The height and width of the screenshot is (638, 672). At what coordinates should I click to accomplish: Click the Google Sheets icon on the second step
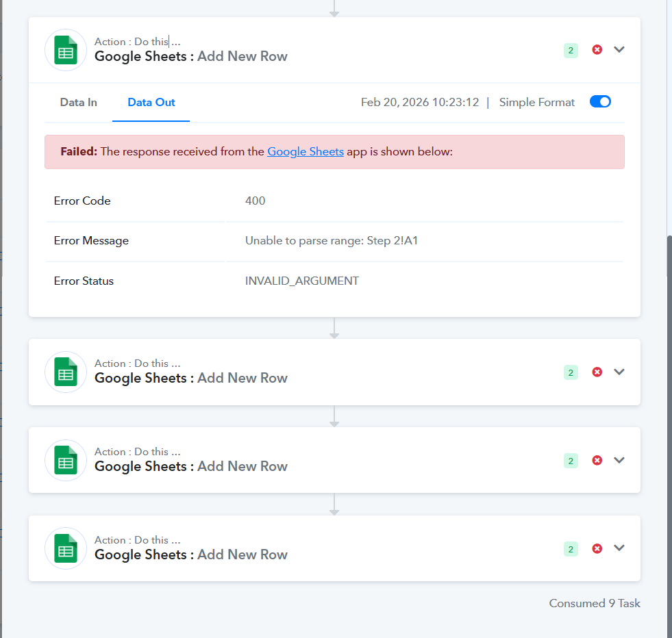[66, 372]
